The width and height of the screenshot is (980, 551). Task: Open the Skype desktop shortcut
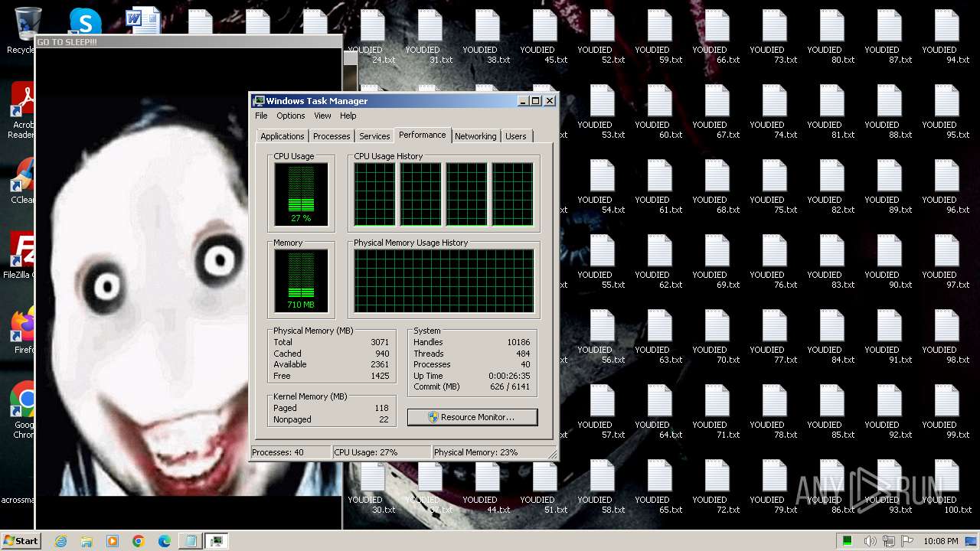tap(85, 21)
